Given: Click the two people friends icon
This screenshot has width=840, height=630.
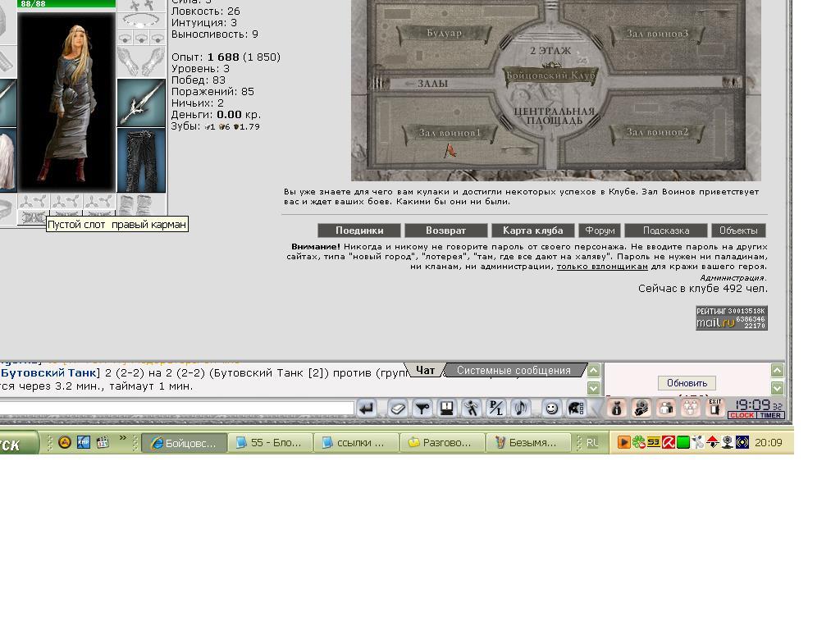Looking at the screenshot, I should tap(666, 409).
